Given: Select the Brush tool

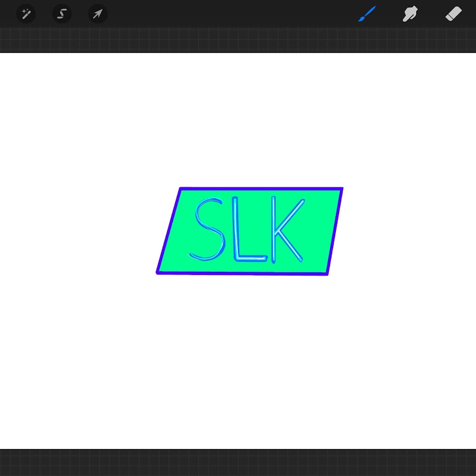Looking at the screenshot, I should pyautogui.click(x=367, y=14).
